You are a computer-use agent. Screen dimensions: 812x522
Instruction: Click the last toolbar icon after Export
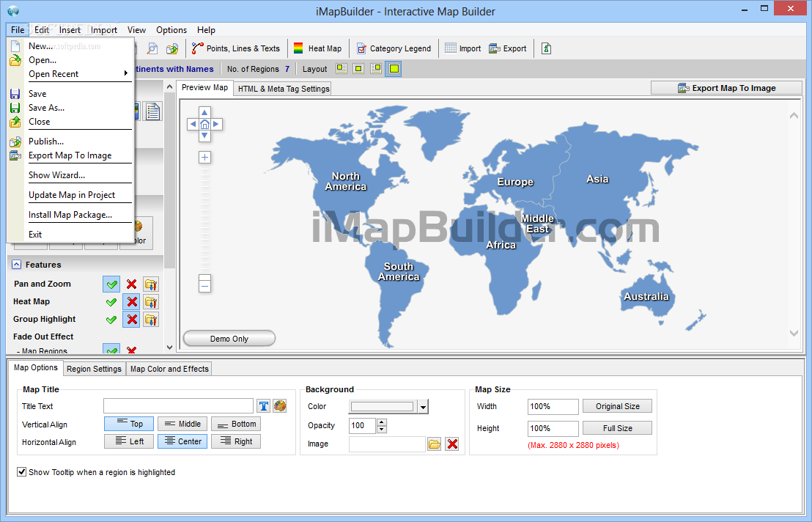[x=546, y=48]
